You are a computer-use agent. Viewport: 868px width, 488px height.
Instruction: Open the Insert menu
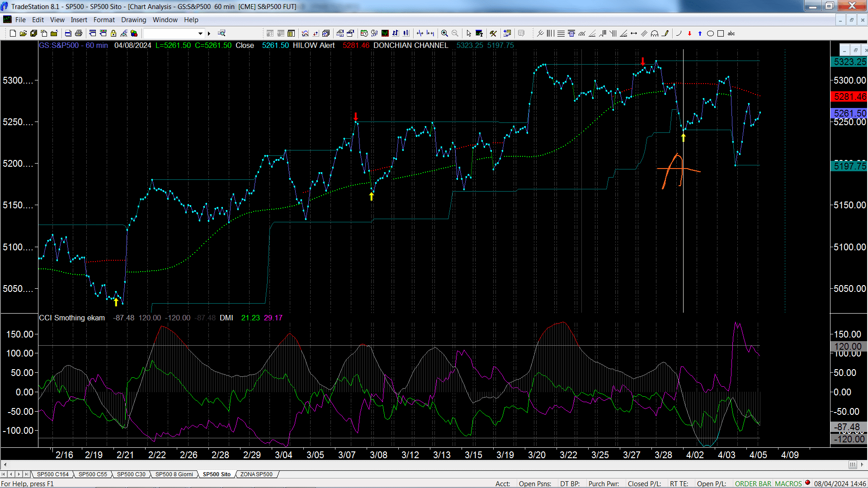(x=79, y=20)
